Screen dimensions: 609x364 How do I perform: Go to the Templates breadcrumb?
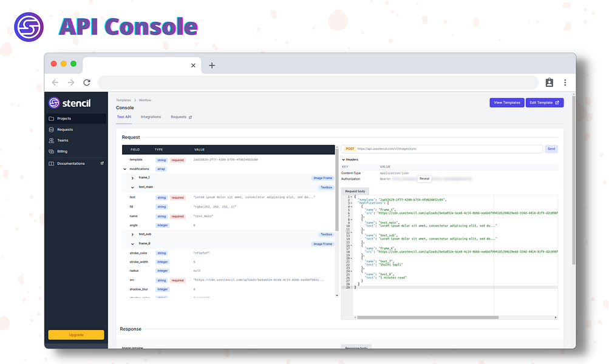click(123, 100)
